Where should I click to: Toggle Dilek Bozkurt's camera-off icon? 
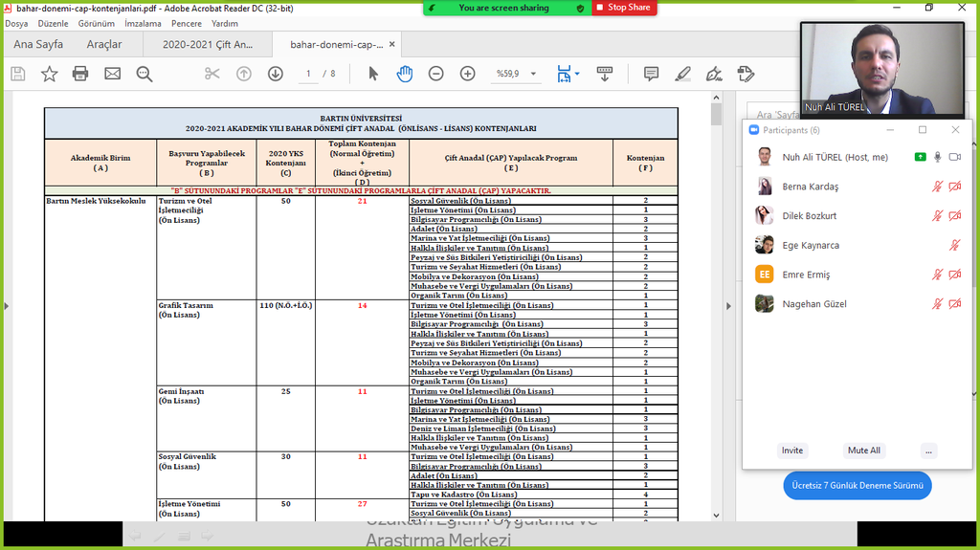tap(954, 216)
